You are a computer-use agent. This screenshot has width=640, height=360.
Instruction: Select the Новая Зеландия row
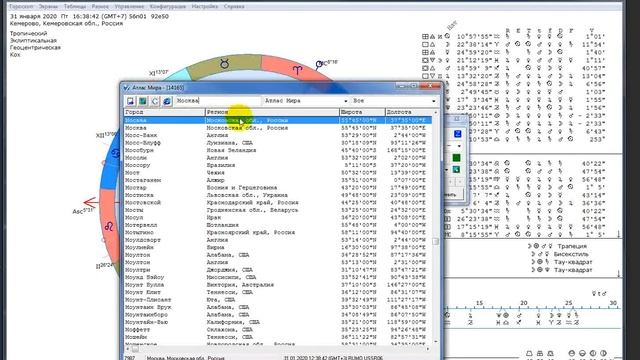(x=278, y=150)
